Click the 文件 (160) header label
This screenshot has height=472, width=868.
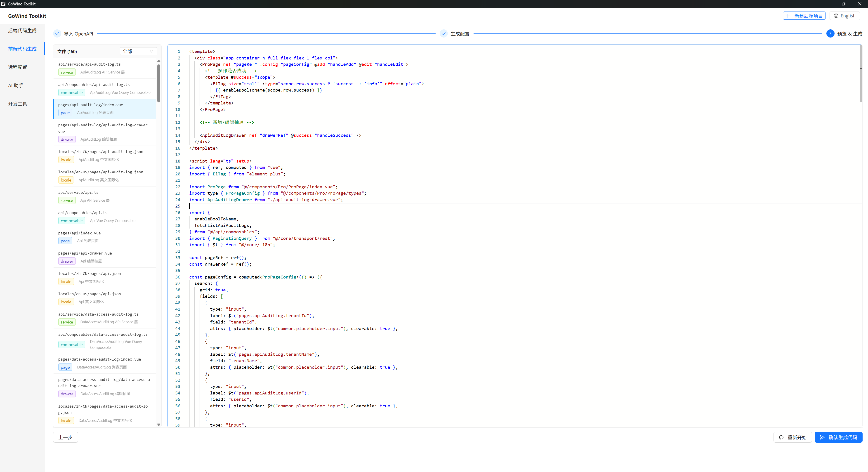(67, 52)
